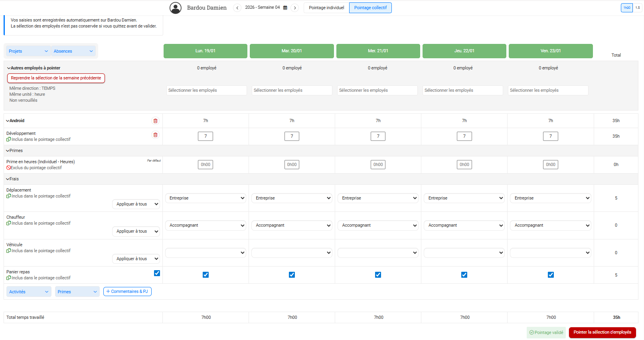
Task: Uncheck Panier repas for Jeu. 22/01
Action: coord(464,275)
